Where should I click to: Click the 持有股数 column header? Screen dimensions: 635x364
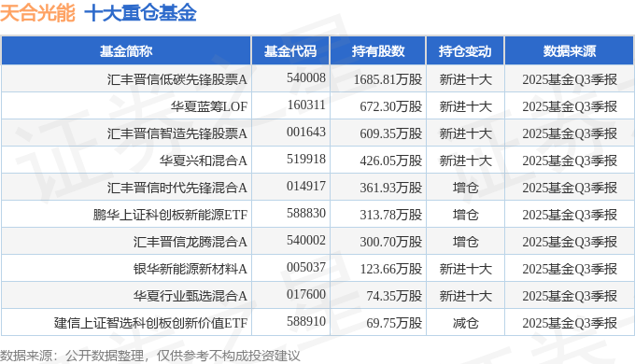(378, 51)
